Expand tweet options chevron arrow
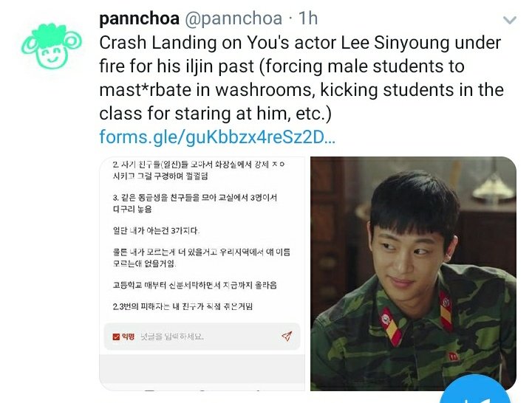 pos(510,20)
